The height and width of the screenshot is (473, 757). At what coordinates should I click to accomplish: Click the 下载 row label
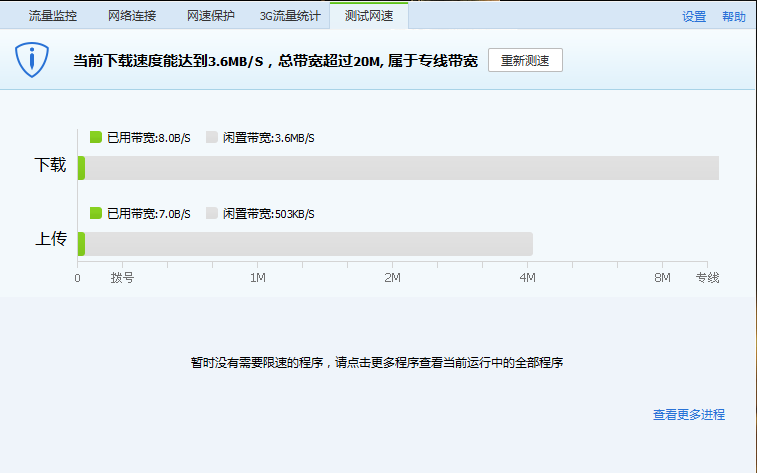click(50, 165)
